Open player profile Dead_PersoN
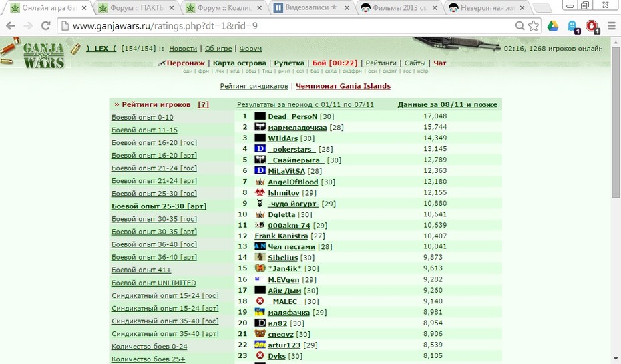The image size is (621, 364). point(292,116)
